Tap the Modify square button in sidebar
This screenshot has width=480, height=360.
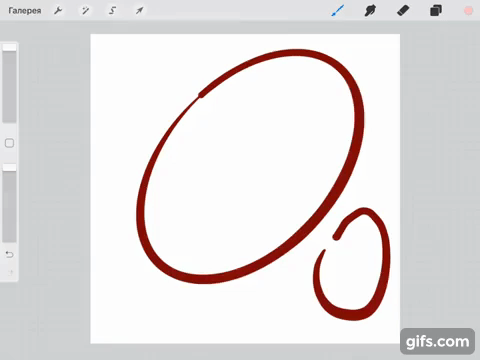[x=9, y=143]
